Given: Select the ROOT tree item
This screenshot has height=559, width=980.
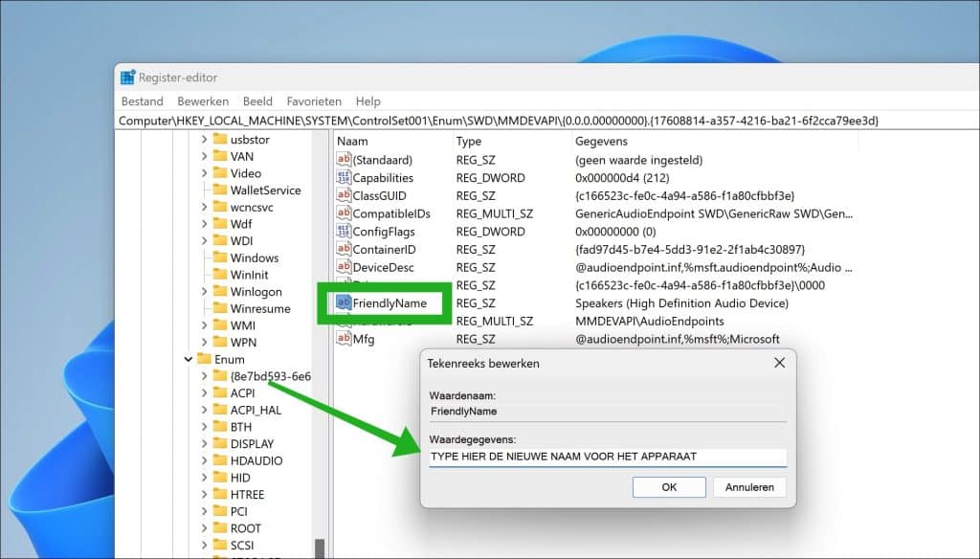Looking at the screenshot, I should [x=246, y=527].
